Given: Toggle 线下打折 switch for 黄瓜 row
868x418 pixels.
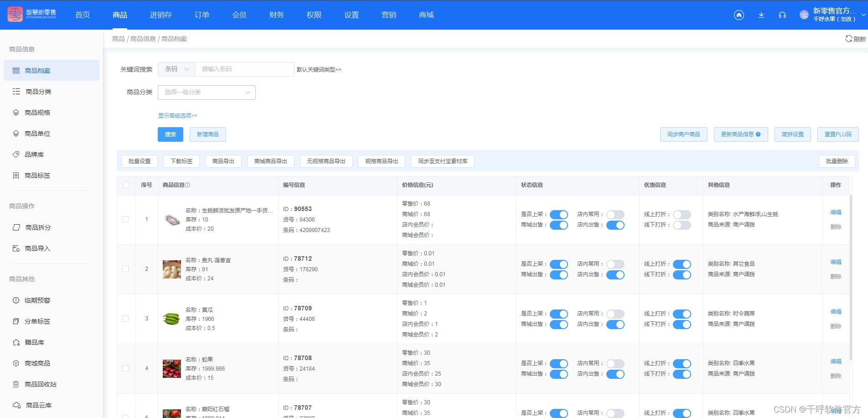Looking at the screenshot, I should (682, 324).
